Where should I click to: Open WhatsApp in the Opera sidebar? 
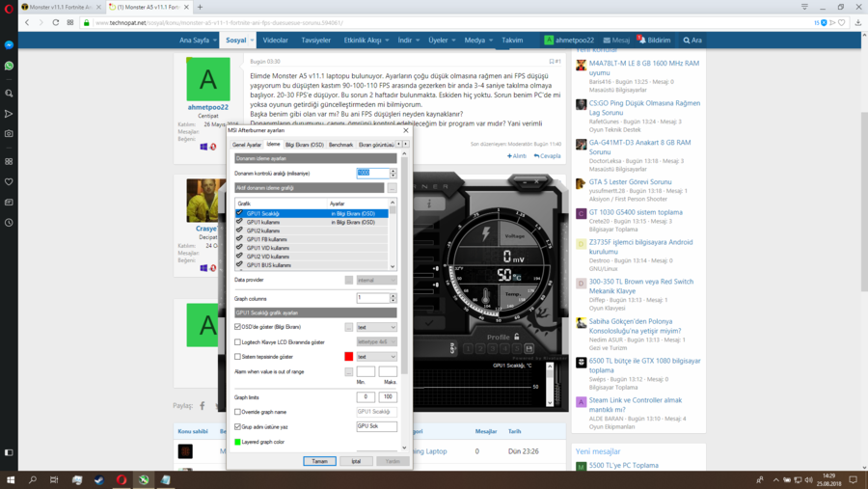click(9, 66)
